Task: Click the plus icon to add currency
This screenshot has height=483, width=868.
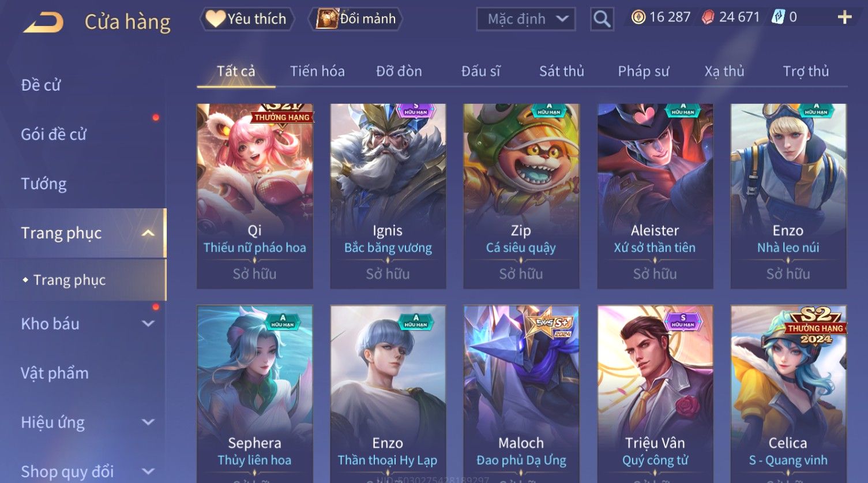Action: tap(844, 17)
